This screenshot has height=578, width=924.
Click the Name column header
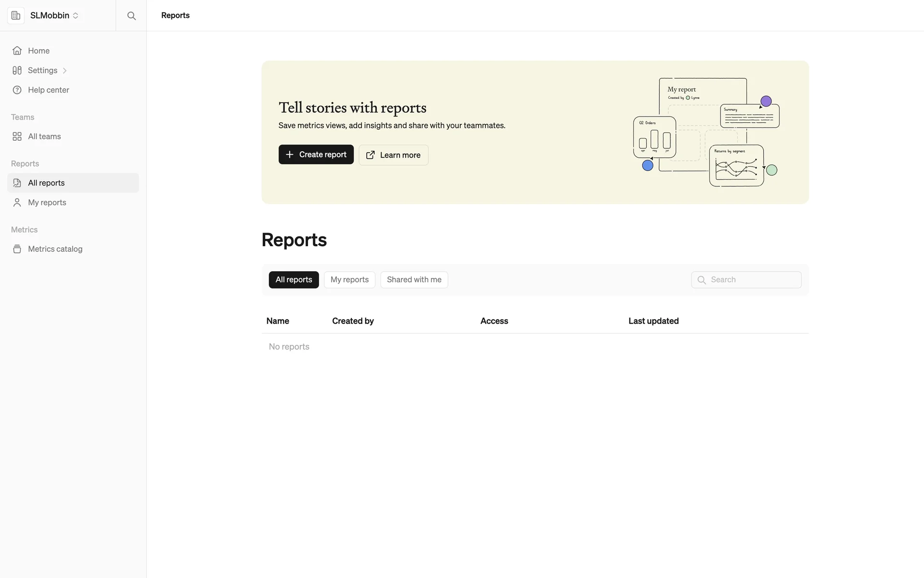tap(278, 321)
